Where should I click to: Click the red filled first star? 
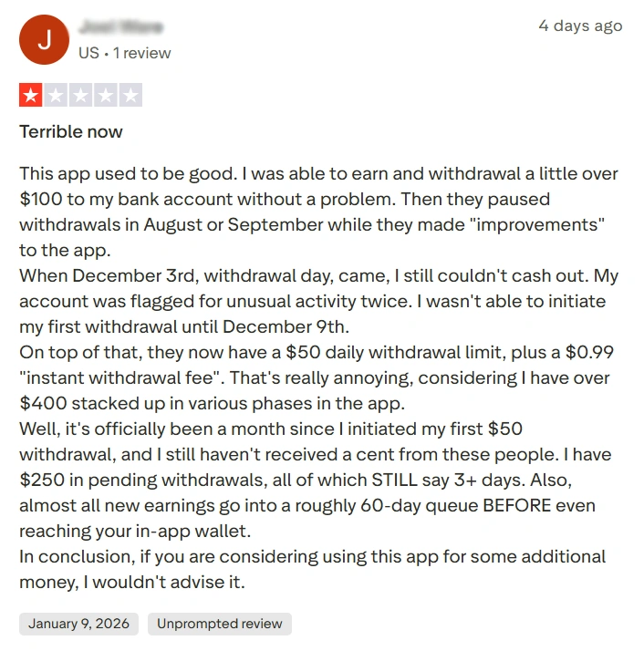click(x=31, y=95)
